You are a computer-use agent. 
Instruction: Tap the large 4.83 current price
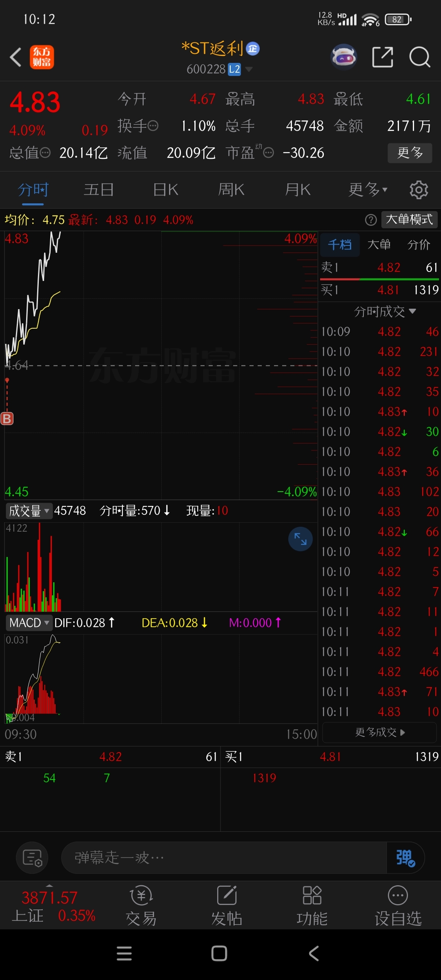[35, 102]
